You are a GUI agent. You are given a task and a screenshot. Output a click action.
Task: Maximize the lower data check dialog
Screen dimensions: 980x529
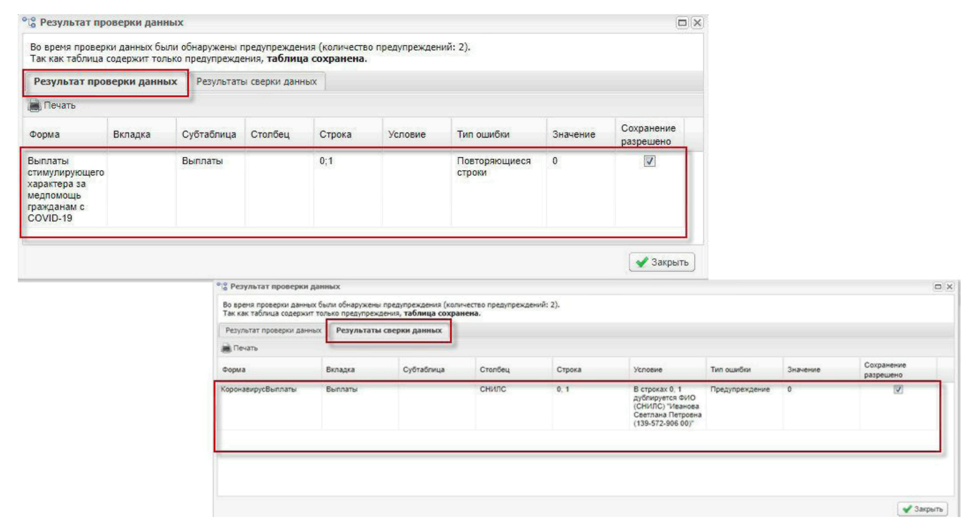[938, 286]
